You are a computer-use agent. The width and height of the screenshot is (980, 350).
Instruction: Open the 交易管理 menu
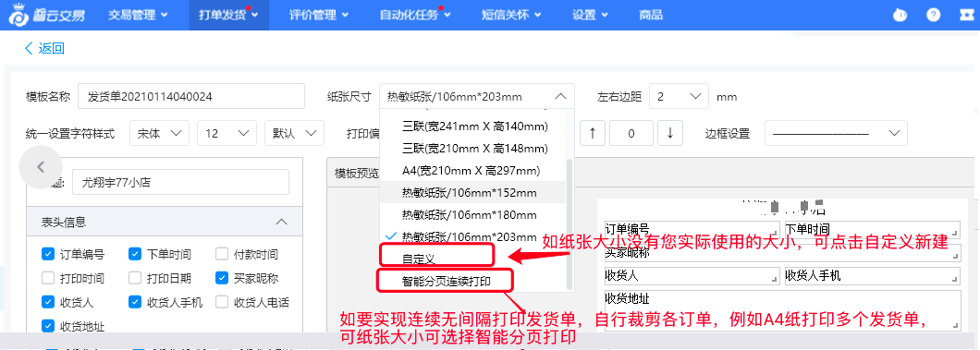(138, 16)
